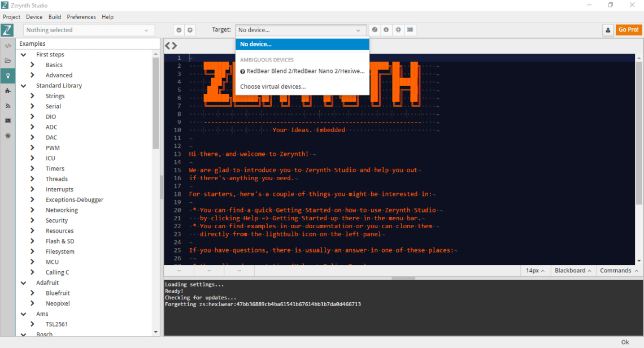Click the 'Hi there, and welcome' editor line

(x=249, y=154)
